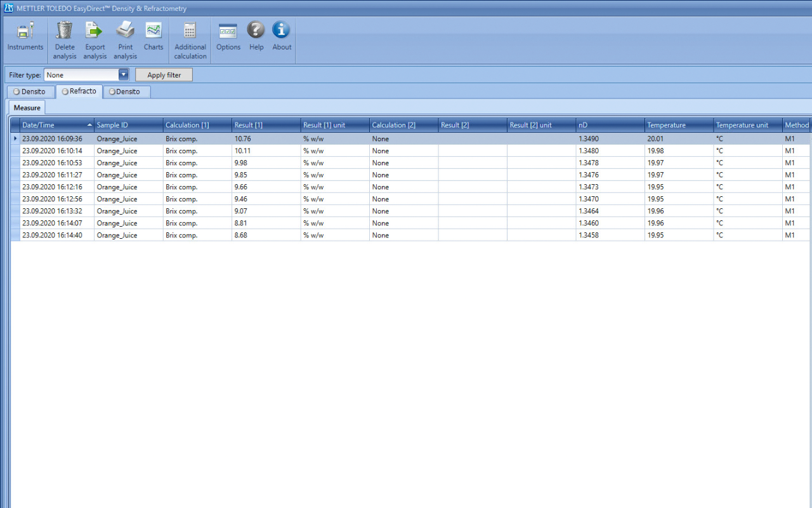Select the row dated 23.09.2020 16:09:36
The height and width of the screenshot is (508, 812).
[410, 138]
